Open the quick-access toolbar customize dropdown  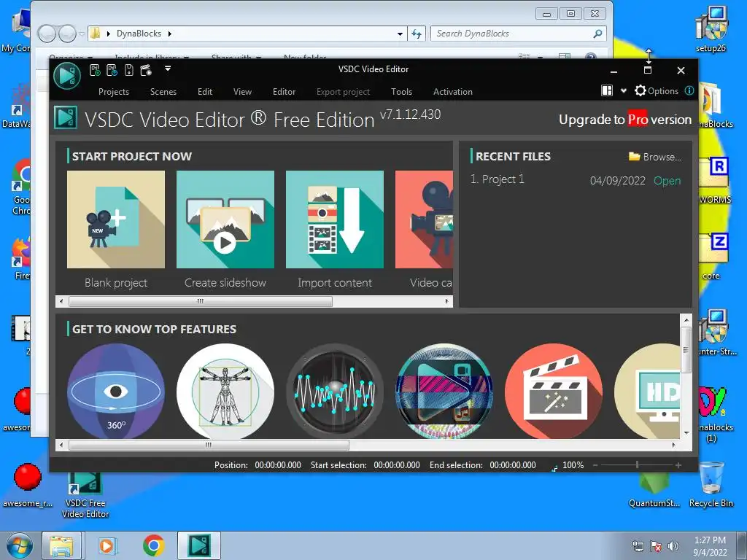[x=168, y=69]
